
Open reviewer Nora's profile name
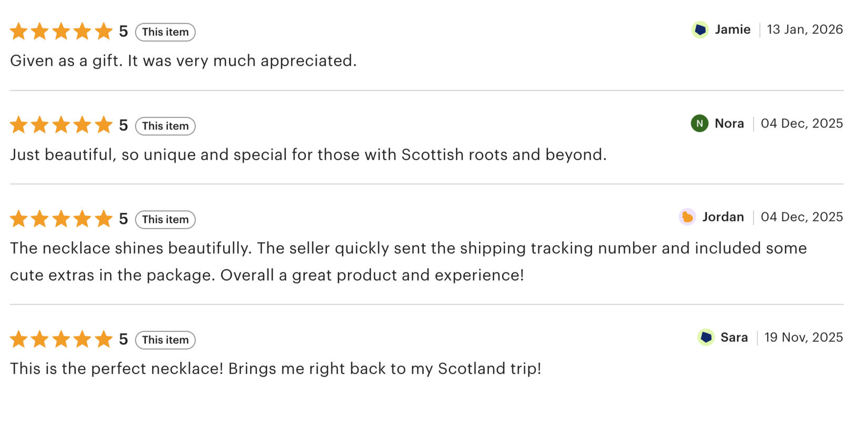729,124
